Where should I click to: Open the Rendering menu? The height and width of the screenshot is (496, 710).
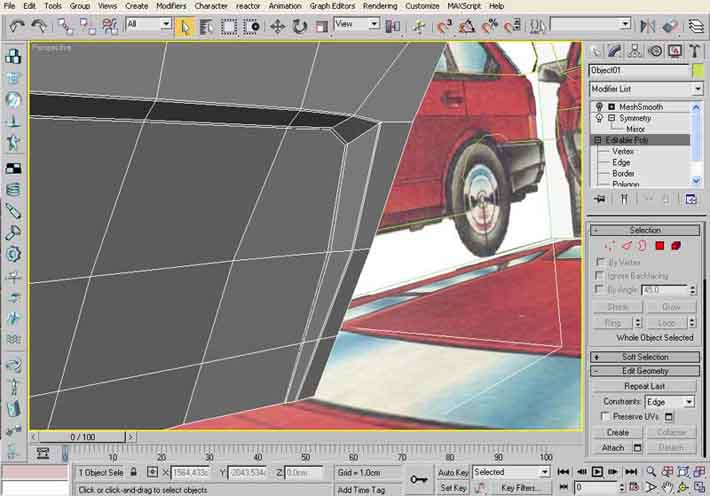379,5
